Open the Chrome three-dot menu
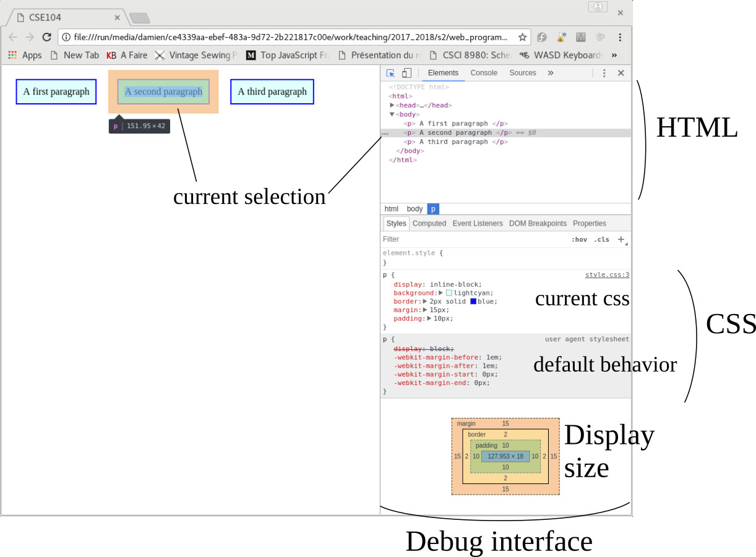Viewport: 756px width, 557px height. (620, 37)
